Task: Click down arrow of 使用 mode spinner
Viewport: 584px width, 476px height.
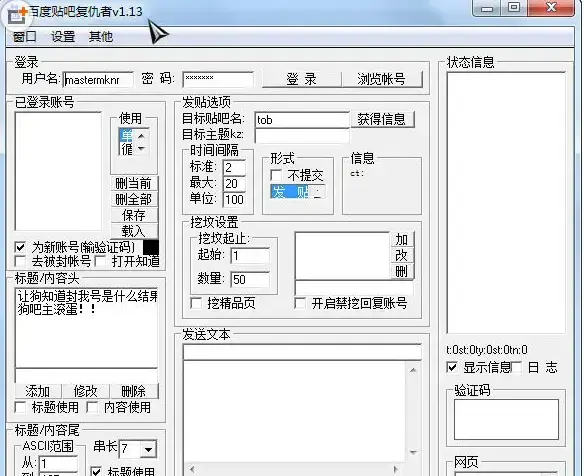Action: pyautogui.click(x=141, y=149)
